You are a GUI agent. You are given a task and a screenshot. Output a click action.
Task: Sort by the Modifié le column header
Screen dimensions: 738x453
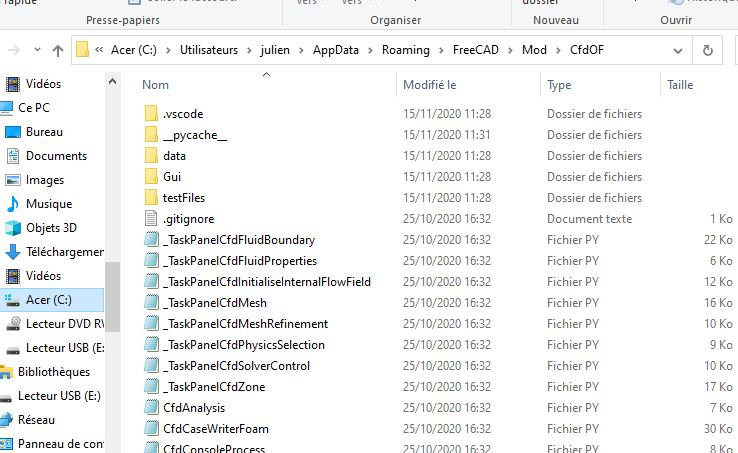[x=430, y=85]
